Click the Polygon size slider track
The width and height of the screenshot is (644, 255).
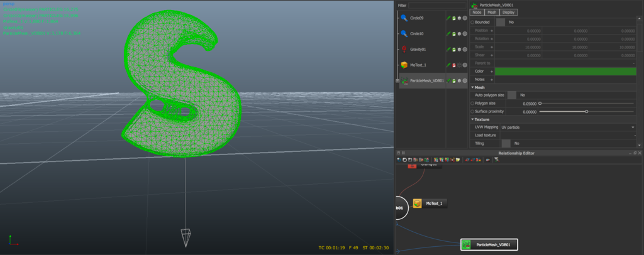587,103
